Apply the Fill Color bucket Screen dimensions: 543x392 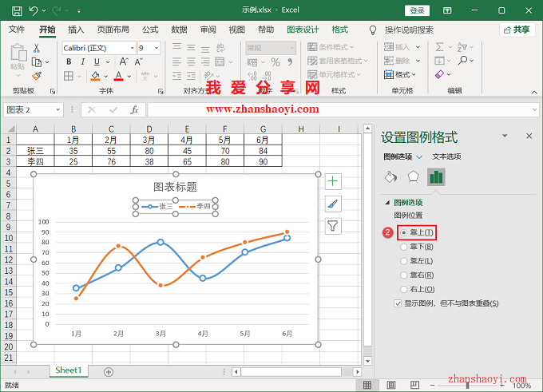95,76
